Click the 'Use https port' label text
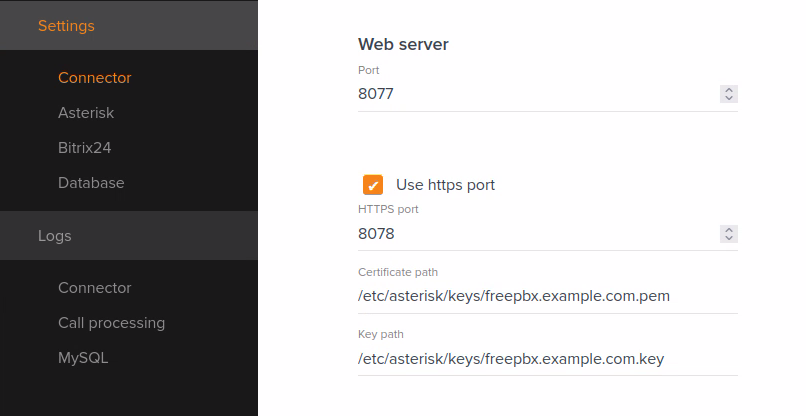This screenshot has width=806, height=416. pos(445,185)
